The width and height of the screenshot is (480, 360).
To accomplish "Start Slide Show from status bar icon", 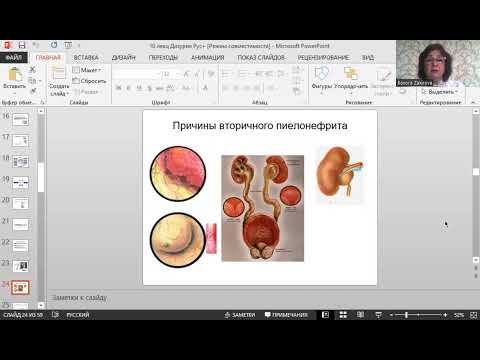I will coord(378,315).
